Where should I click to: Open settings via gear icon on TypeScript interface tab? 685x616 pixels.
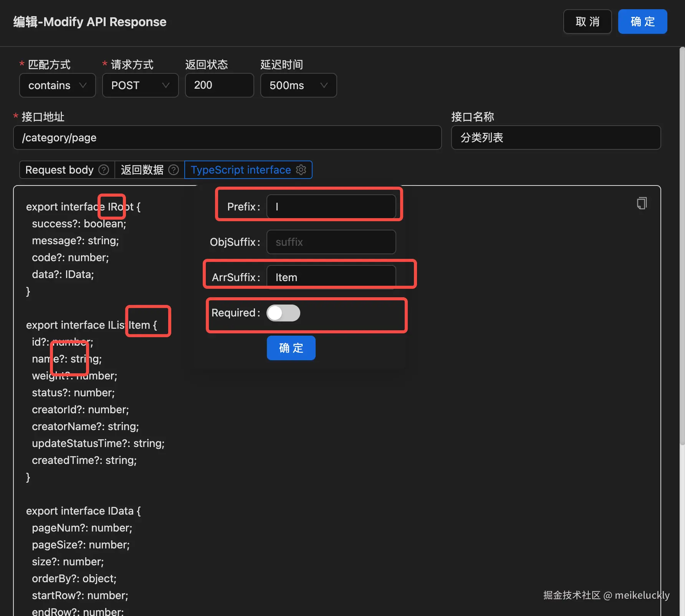point(301,170)
